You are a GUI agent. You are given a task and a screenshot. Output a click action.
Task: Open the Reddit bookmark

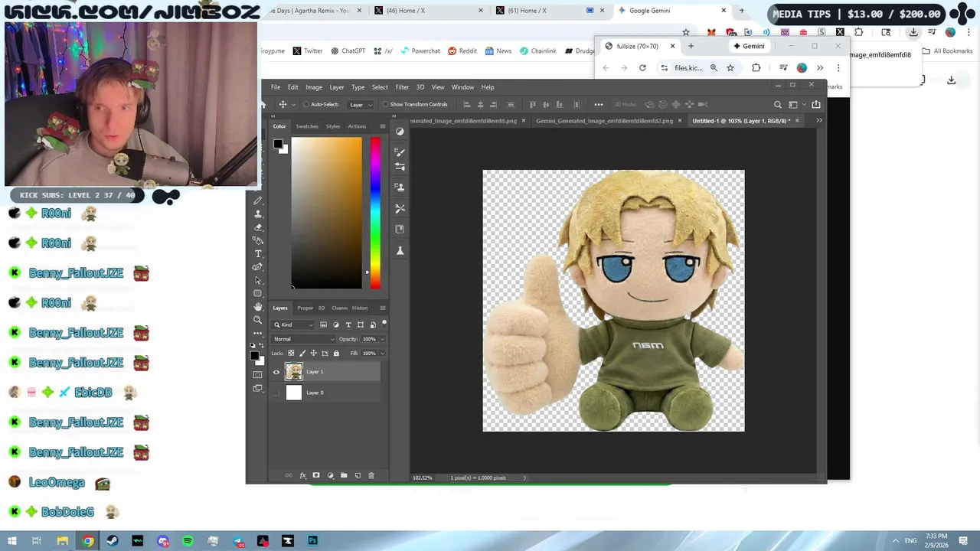coord(462,51)
